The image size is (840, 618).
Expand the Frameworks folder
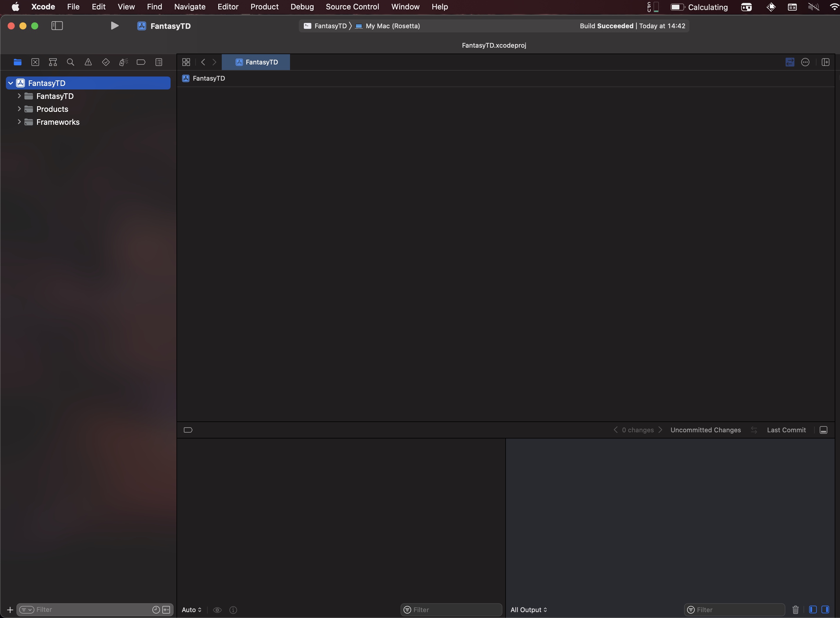(19, 122)
